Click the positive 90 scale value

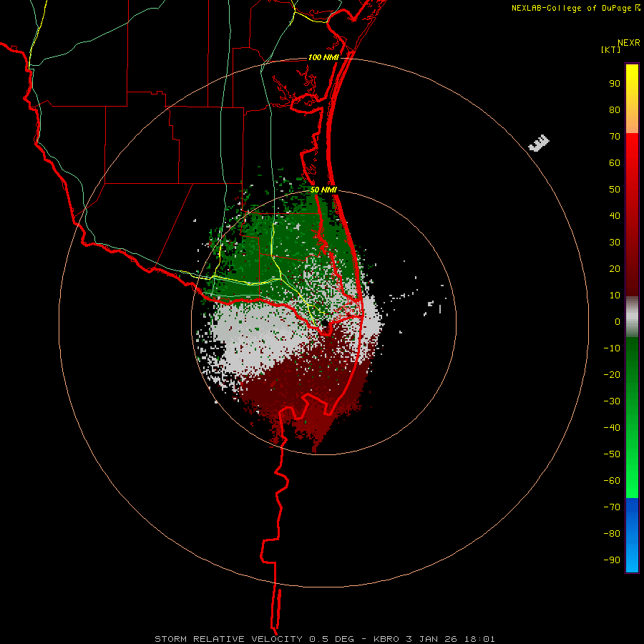(615, 84)
